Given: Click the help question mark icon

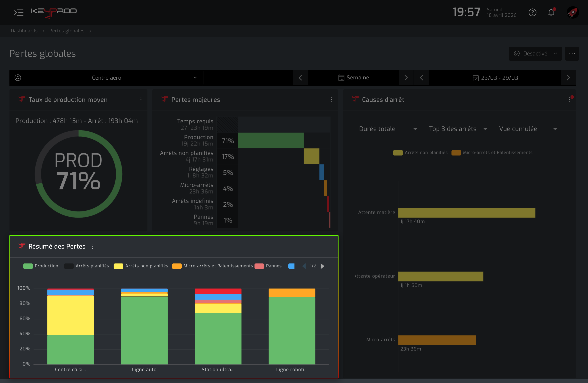Looking at the screenshot, I should pos(532,12).
